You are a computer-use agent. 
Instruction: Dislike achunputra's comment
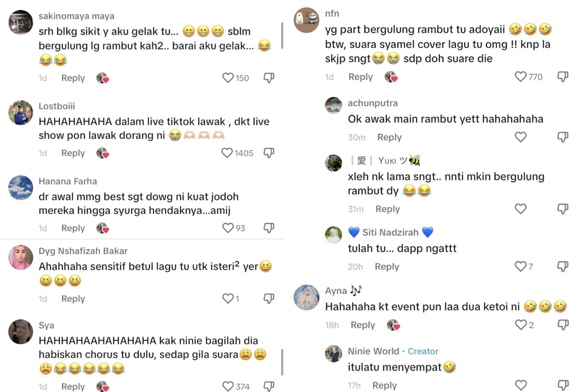[x=563, y=137]
